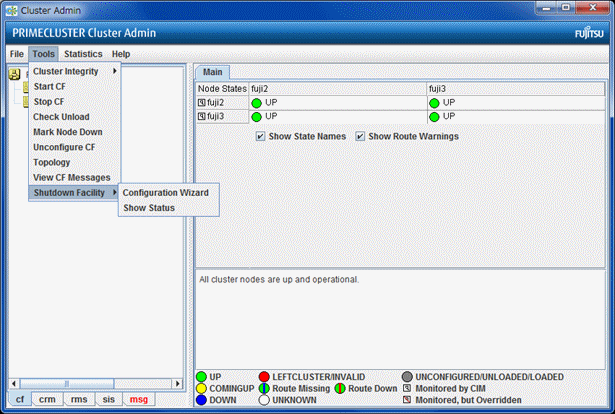The image size is (615, 414).
Task: Click the Monitored by CIM legend icon
Action: (x=407, y=388)
